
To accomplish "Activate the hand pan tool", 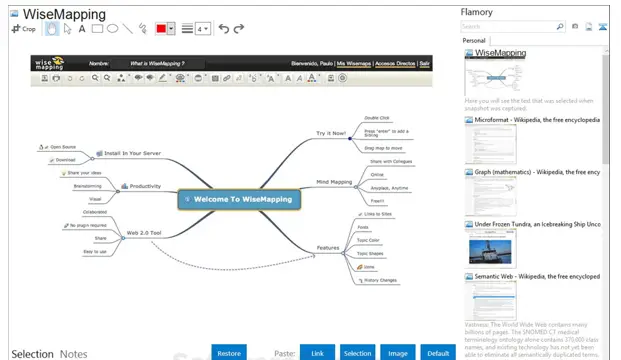I will (x=51, y=29).
